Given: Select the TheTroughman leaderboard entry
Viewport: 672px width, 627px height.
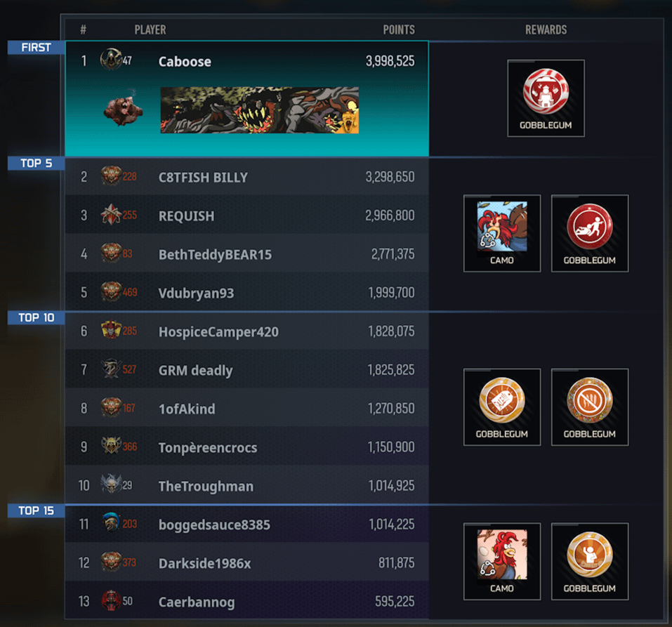Looking at the screenshot, I should [247, 486].
